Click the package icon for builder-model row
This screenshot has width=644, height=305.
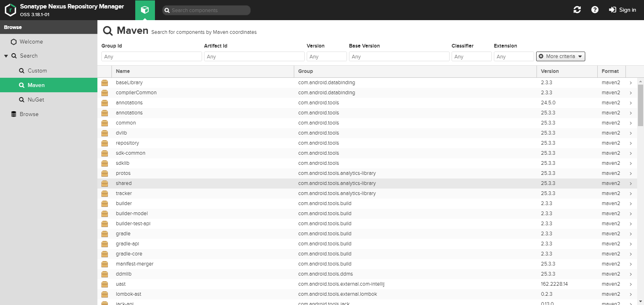(105, 214)
